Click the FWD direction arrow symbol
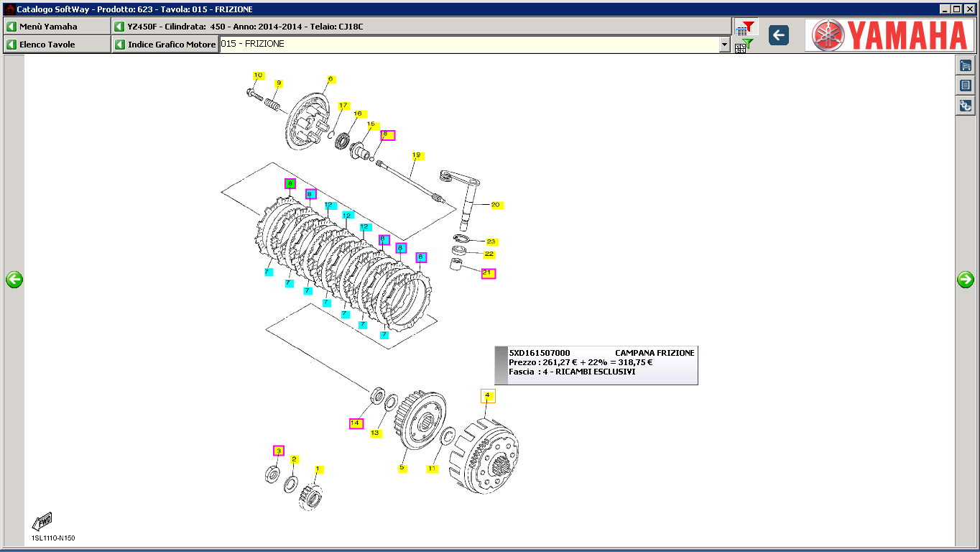The width and height of the screenshot is (980, 552). click(x=42, y=521)
